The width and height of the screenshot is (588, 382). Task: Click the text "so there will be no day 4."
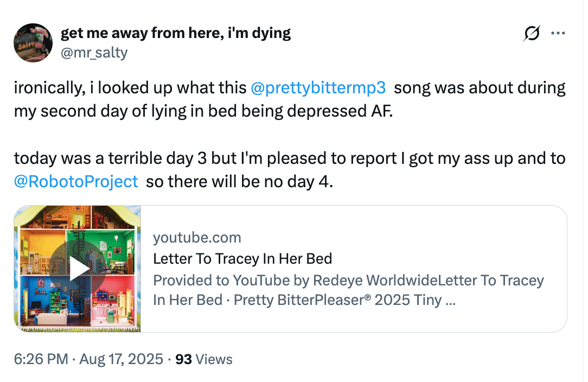pyautogui.click(x=239, y=181)
